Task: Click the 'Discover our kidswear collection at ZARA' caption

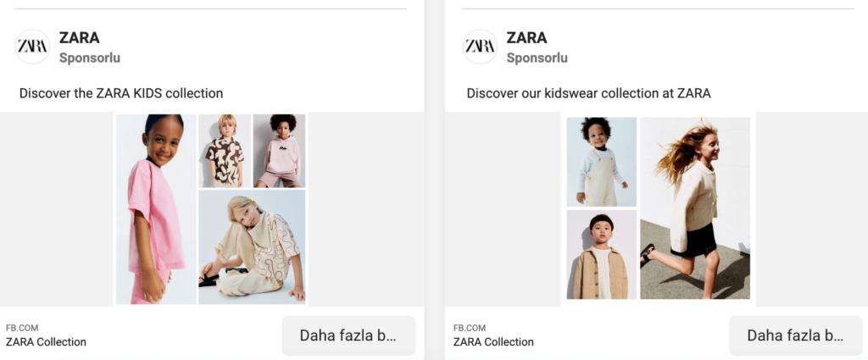Action: (x=588, y=93)
